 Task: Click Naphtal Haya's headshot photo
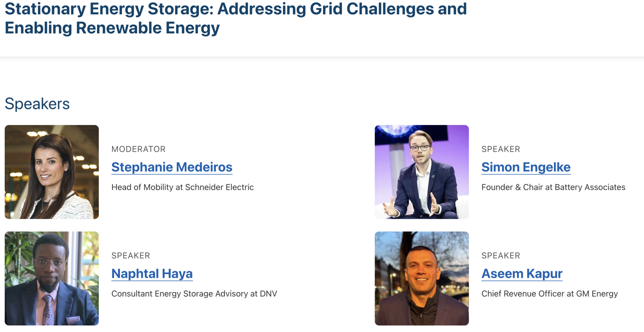51,278
